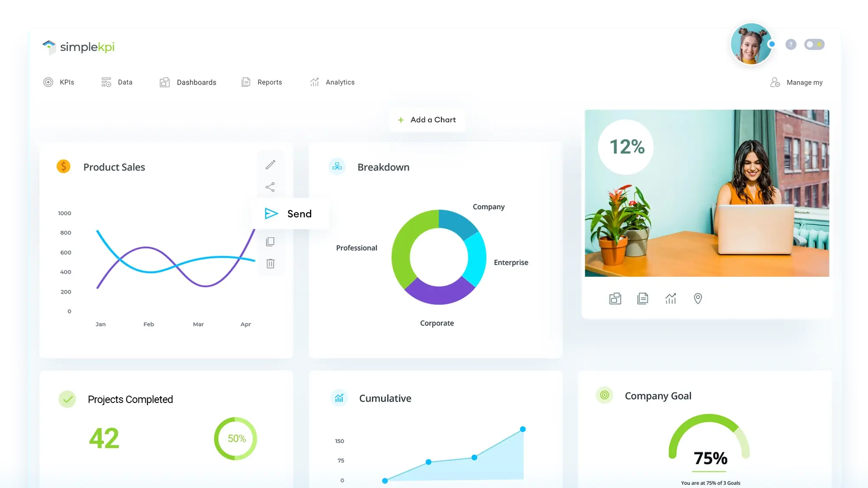The image size is (868, 488).
Task: Select the analytics bar chart icon in nav
Action: (314, 82)
